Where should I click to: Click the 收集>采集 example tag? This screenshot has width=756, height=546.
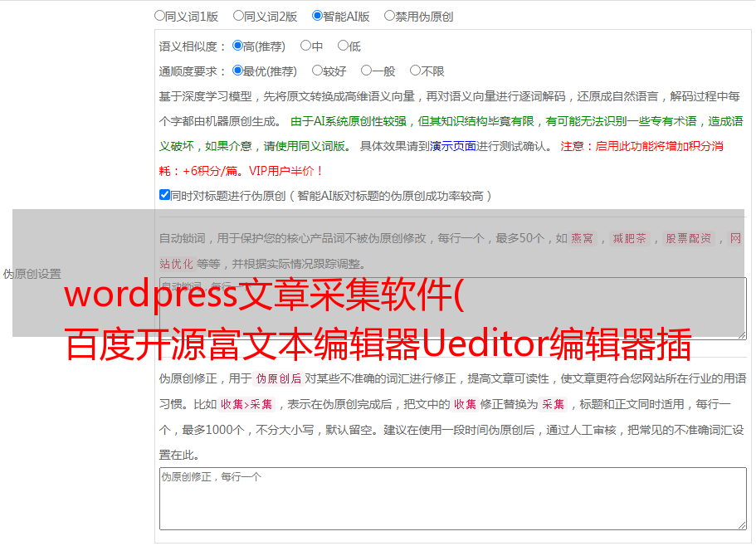point(246,404)
